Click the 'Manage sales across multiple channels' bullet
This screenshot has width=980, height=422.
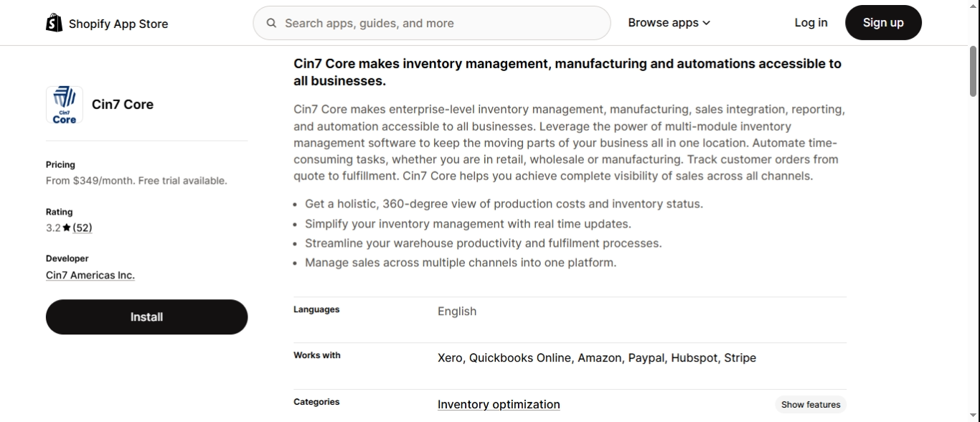[x=461, y=263]
